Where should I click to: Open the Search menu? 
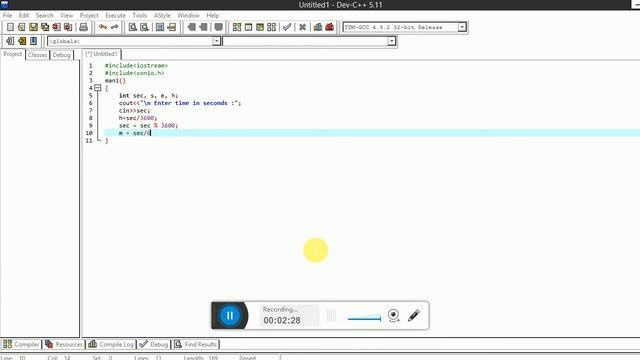44,16
